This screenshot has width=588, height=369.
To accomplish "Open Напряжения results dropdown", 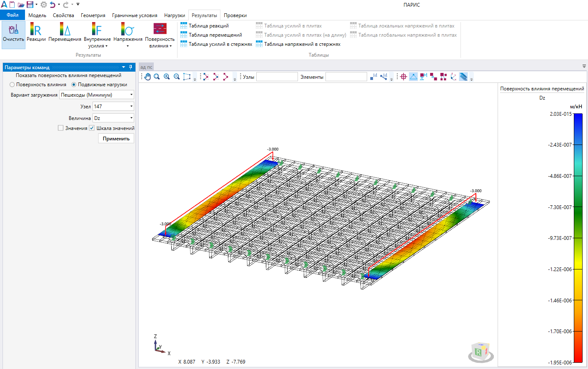I will click(128, 35).
